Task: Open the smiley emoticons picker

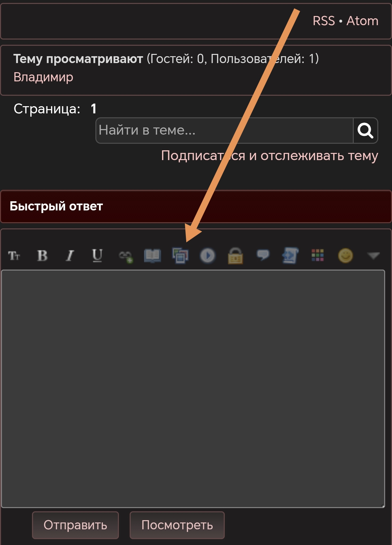Action: [x=345, y=256]
